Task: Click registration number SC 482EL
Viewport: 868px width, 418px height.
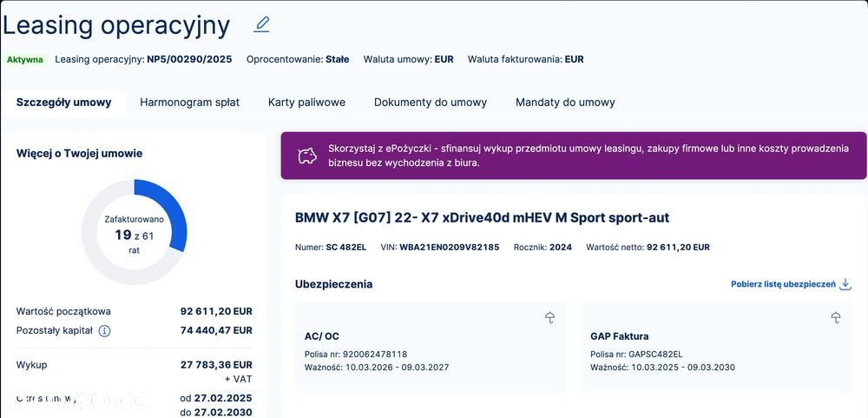Action: click(x=346, y=248)
